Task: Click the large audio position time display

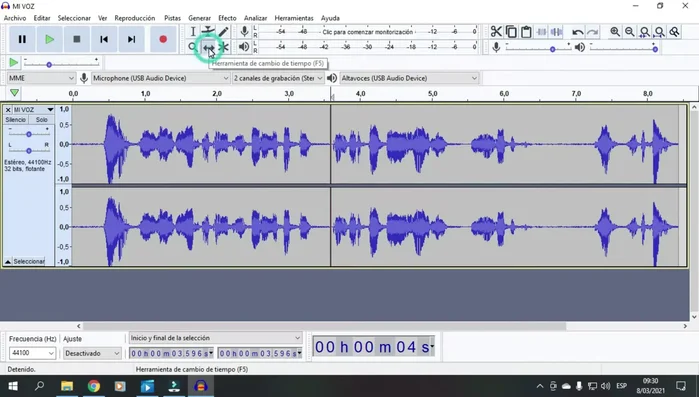Action: click(374, 347)
